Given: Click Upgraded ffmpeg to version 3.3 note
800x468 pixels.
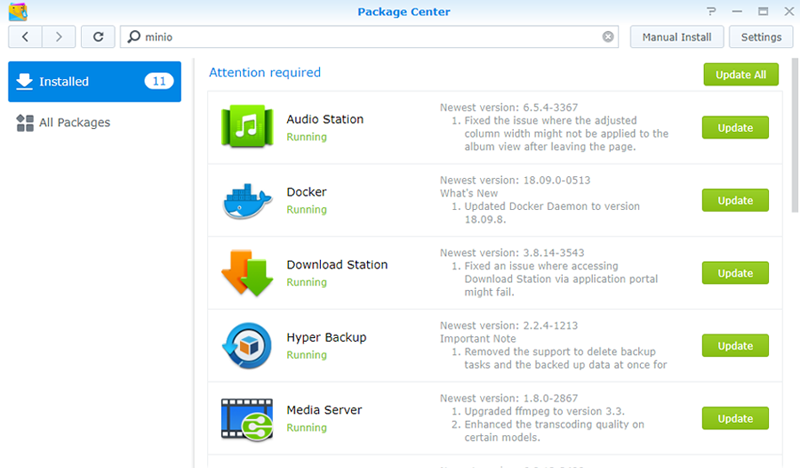Looking at the screenshot, I should [x=544, y=411].
